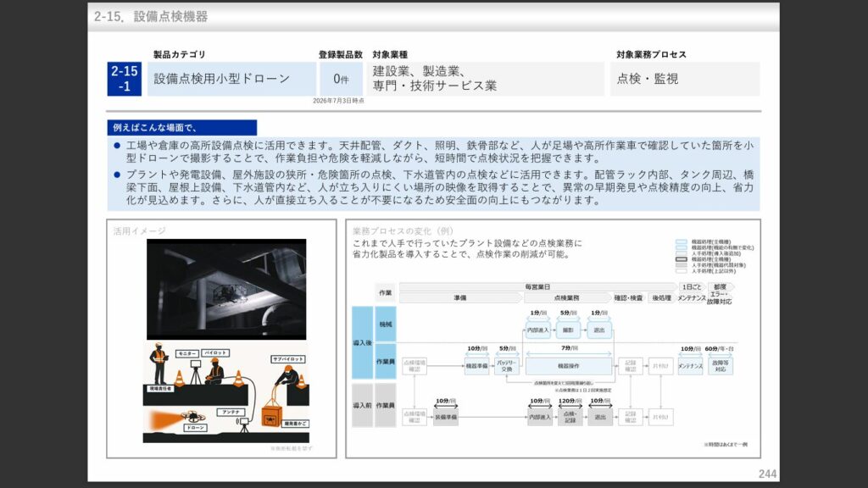The width and height of the screenshot is (868, 488).
Task: Click the antenna device on tripod illustration
Action: pos(243,425)
